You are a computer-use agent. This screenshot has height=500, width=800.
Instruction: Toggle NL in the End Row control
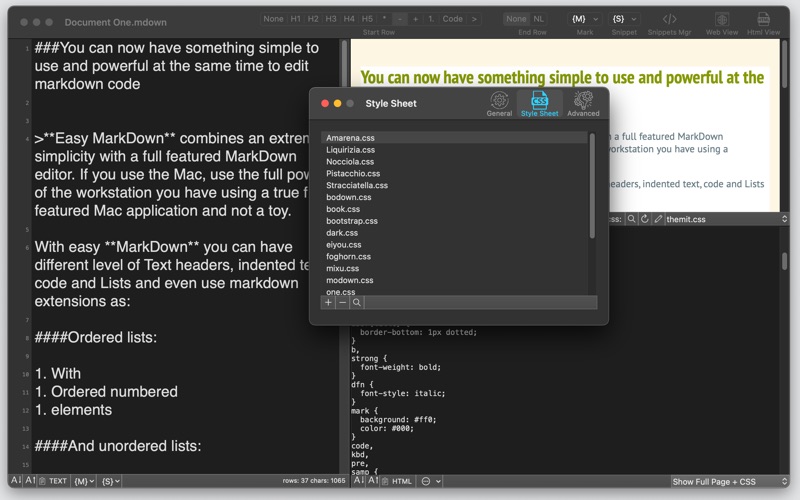tap(539, 19)
